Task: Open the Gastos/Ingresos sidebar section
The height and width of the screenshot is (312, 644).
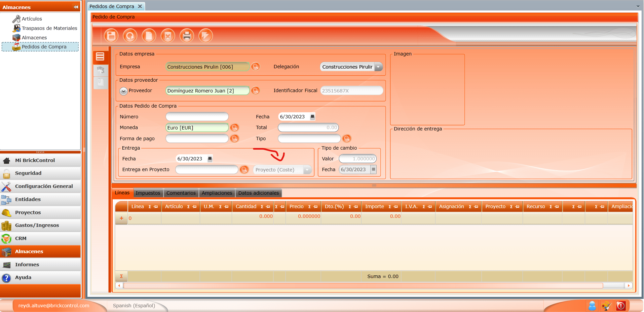Action: tap(37, 225)
